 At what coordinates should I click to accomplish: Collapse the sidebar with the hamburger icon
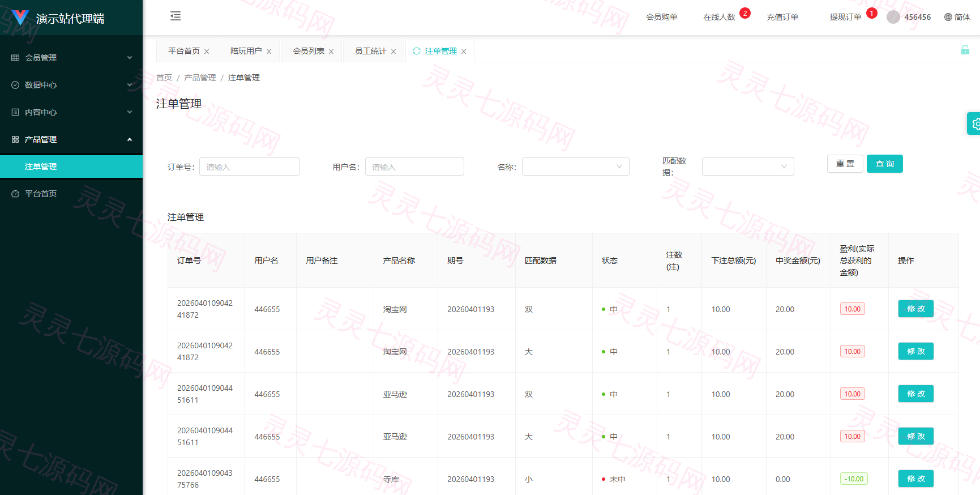click(176, 16)
